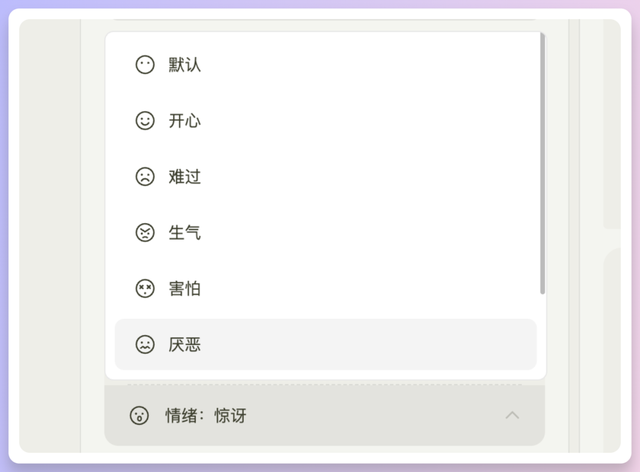Select 害怕 in the emotion list
The image size is (640, 472).
185,289
